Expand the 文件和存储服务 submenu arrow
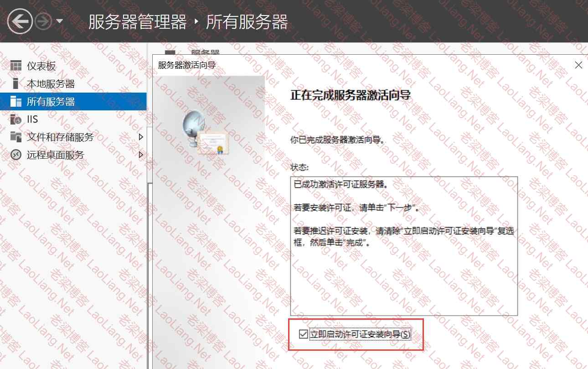Viewport: 588px width, 369px height. click(140, 137)
